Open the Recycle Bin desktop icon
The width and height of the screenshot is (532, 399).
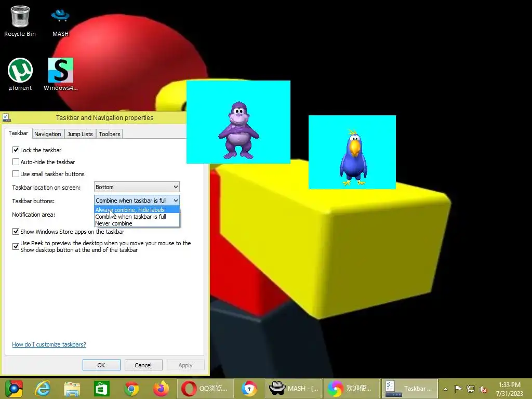[x=20, y=21]
